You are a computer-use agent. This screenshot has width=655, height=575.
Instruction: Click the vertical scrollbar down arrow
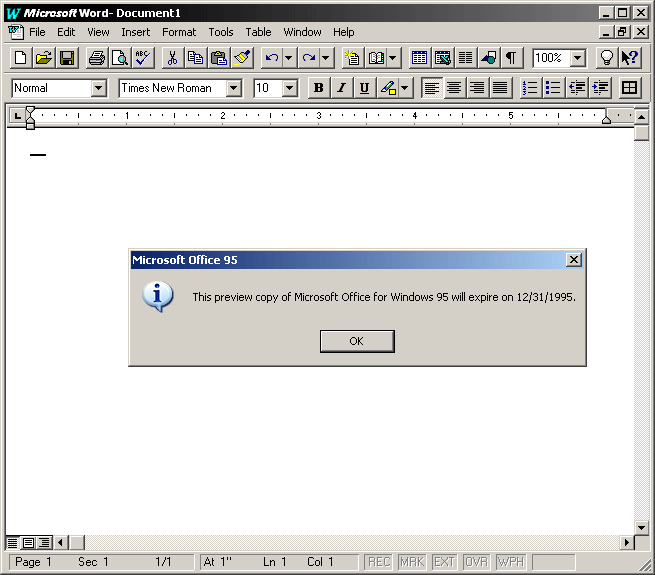641,528
